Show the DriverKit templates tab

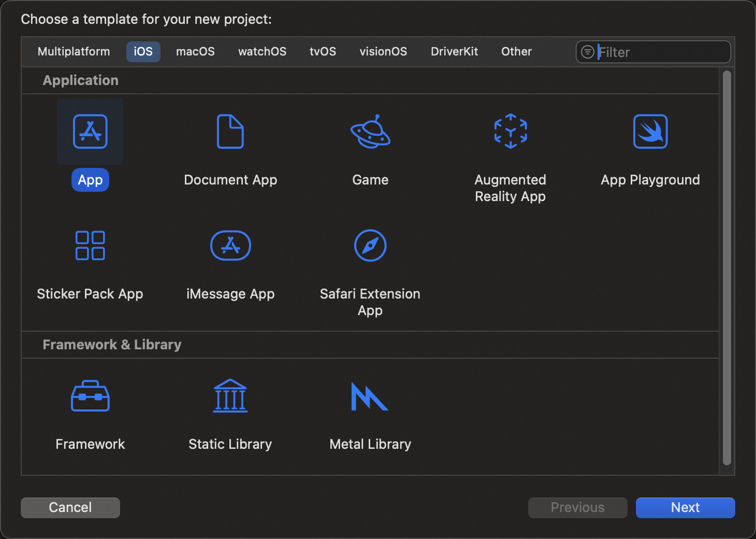(x=454, y=52)
